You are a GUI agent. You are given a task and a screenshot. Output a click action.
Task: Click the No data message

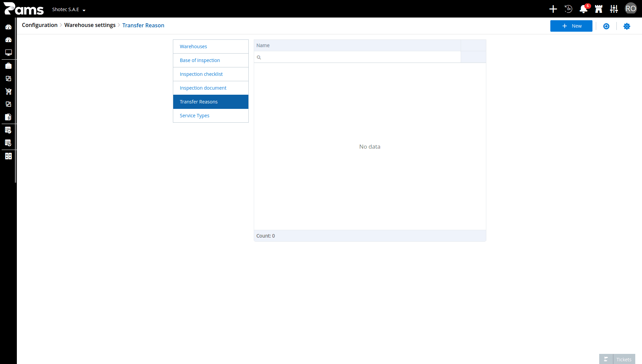370,147
